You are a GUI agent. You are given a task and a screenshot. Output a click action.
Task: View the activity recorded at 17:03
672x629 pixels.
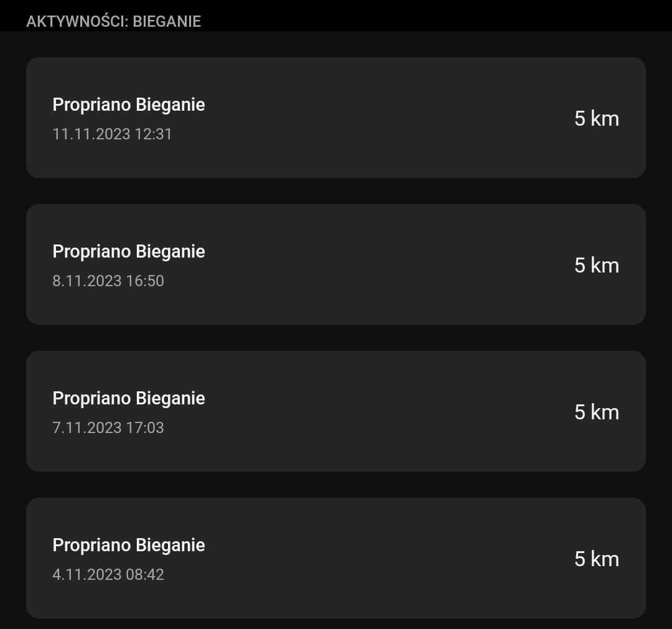click(335, 411)
